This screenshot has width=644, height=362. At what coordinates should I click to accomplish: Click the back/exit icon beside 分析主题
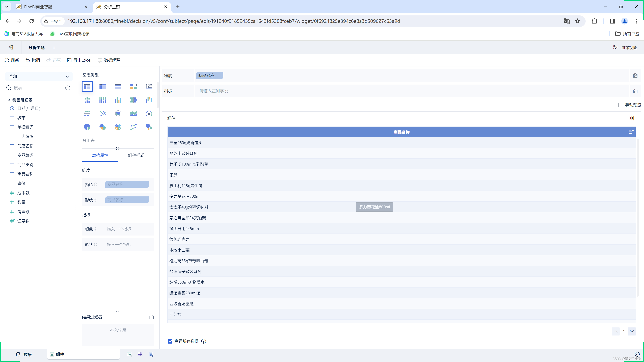tap(11, 47)
